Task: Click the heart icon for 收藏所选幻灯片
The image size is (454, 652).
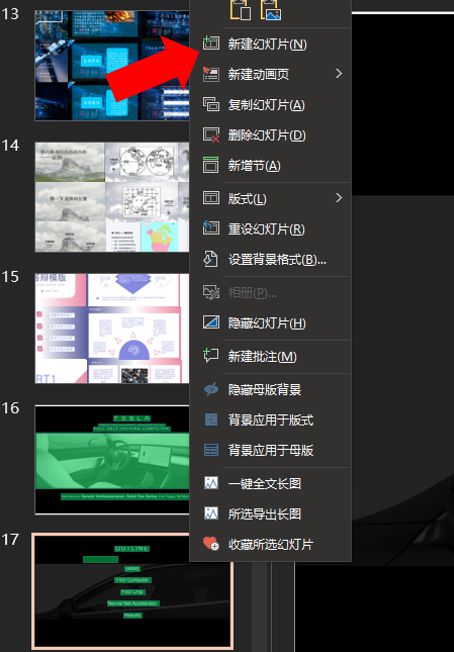Action: tap(211, 544)
